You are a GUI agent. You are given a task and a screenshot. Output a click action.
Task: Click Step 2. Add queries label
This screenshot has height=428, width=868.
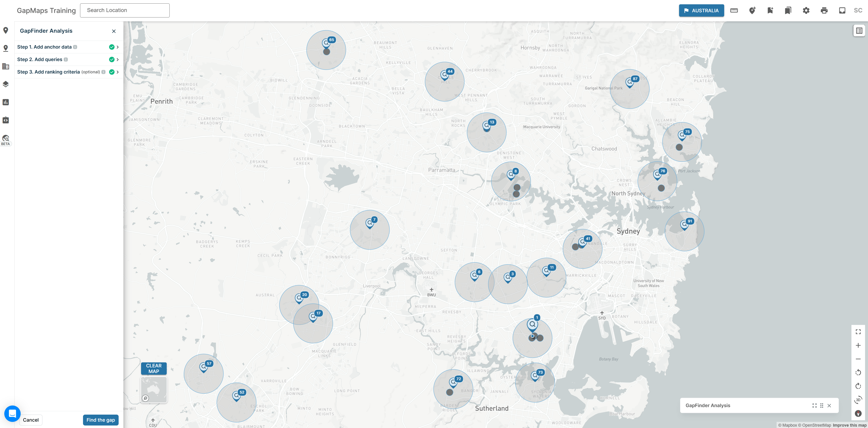[39, 59]
